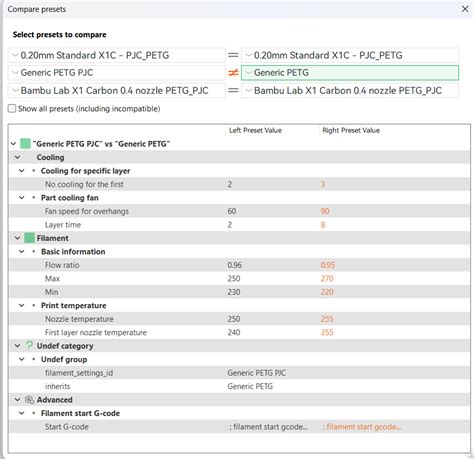
Task: Collapse the Print temperature group
Action: (x=22, y=305)
